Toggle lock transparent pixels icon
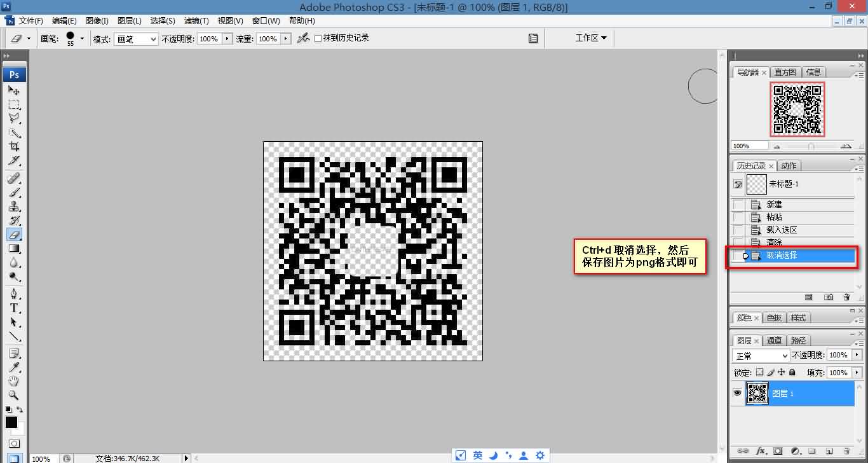The width and height of the screenshot is (868, 463). (759, 373)
